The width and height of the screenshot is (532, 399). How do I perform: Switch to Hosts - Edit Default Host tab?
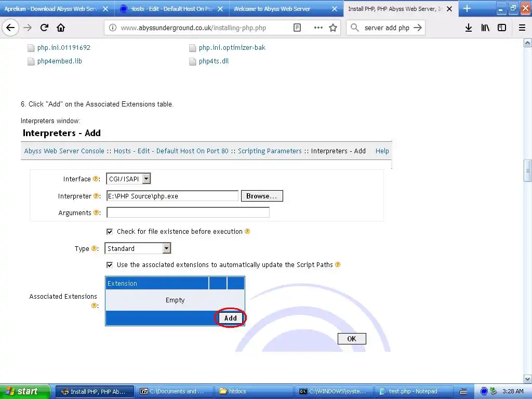[x=171, y=9]
